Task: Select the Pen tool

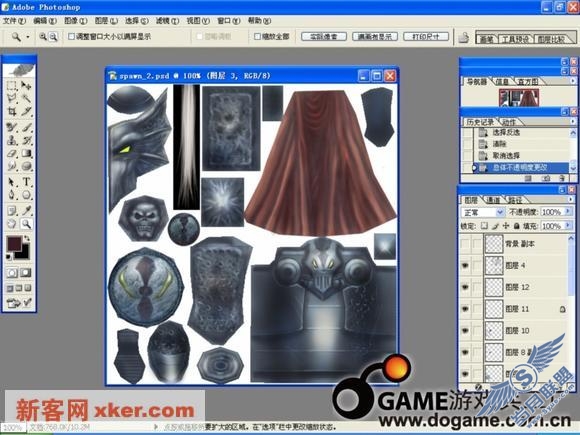Action: point(12,194)
